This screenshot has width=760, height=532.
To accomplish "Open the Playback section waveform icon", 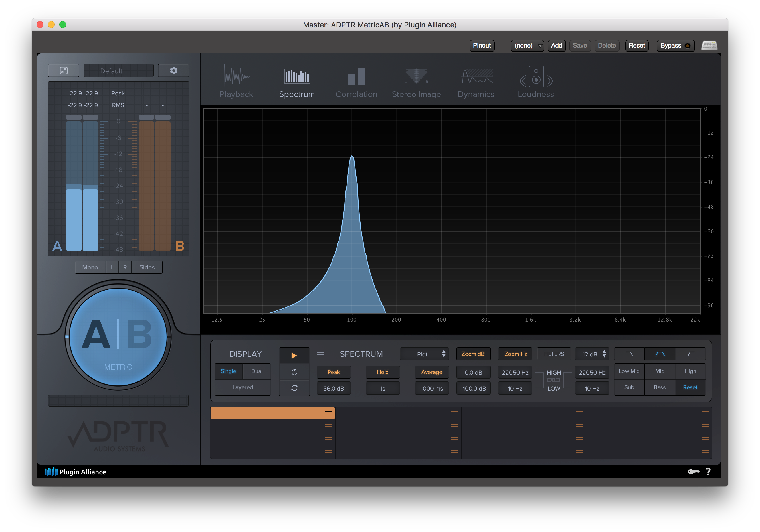I will click(236, 76).
